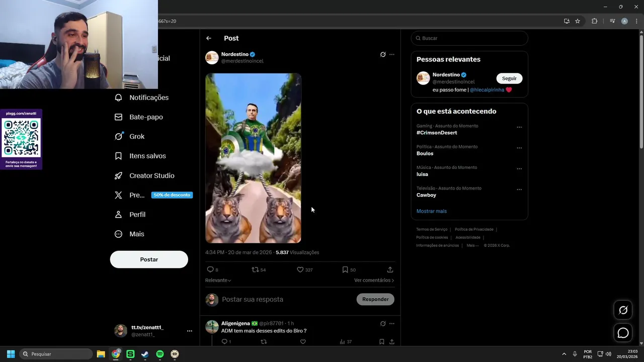The height and width of the screenshot is (362, 644).
Task: Open more options for #CrimsonDesert trend
Action: tap(519, 127)
